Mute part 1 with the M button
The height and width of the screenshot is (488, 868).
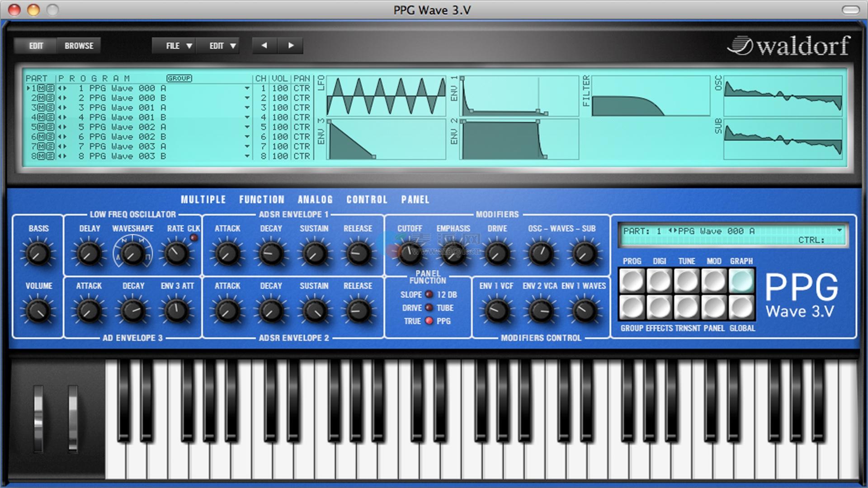tap(42, 88)
